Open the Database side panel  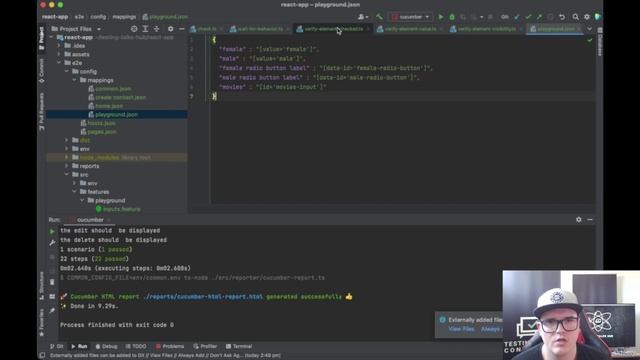(600, 42)
